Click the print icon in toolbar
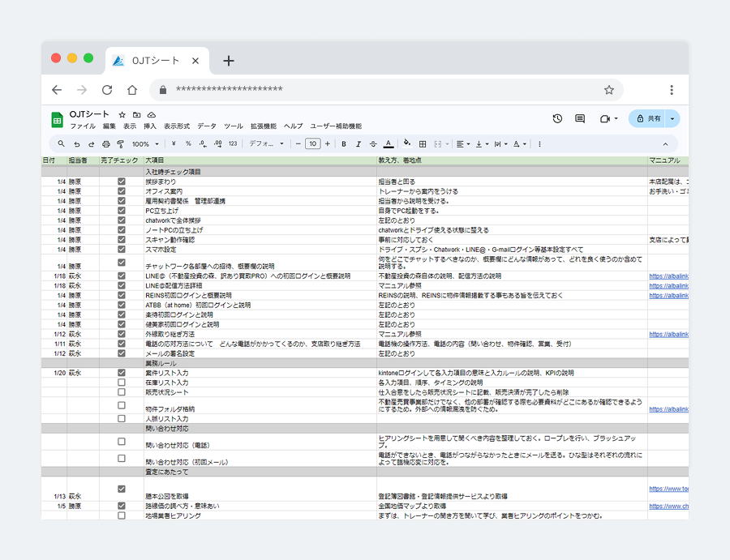Image resolution: width=730 pixels, height=560 pixels. pyautogui.click(x=106, y=143)
